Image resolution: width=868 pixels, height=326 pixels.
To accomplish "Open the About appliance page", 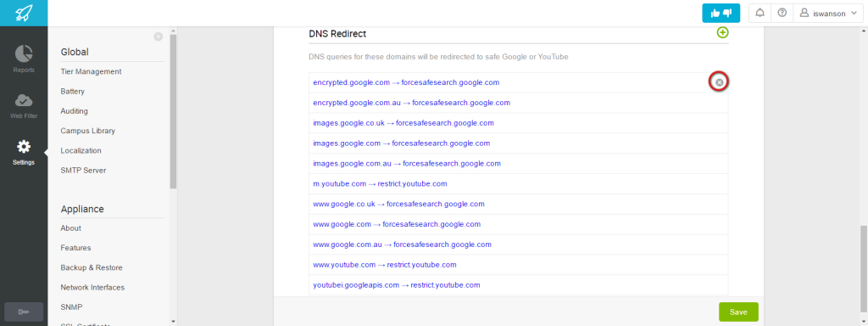I will (71, 228).
